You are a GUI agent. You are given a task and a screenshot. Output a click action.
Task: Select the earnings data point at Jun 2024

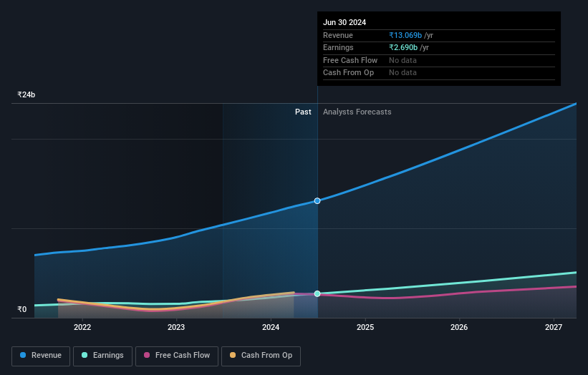point(317,293)
